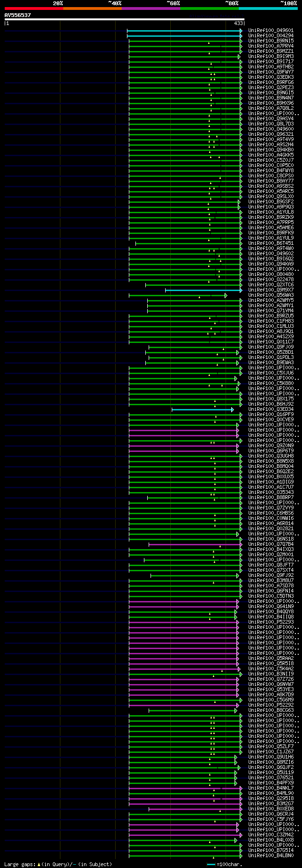Select the UniRef100_P52293 label
This screenshot has width=302, height=868.
click(x=271, y=622)
